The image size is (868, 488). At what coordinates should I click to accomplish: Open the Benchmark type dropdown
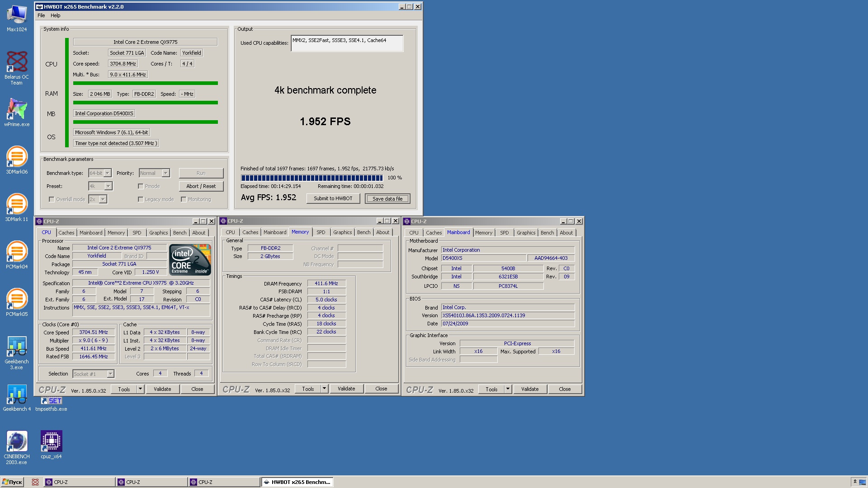(x=100, y=173)
